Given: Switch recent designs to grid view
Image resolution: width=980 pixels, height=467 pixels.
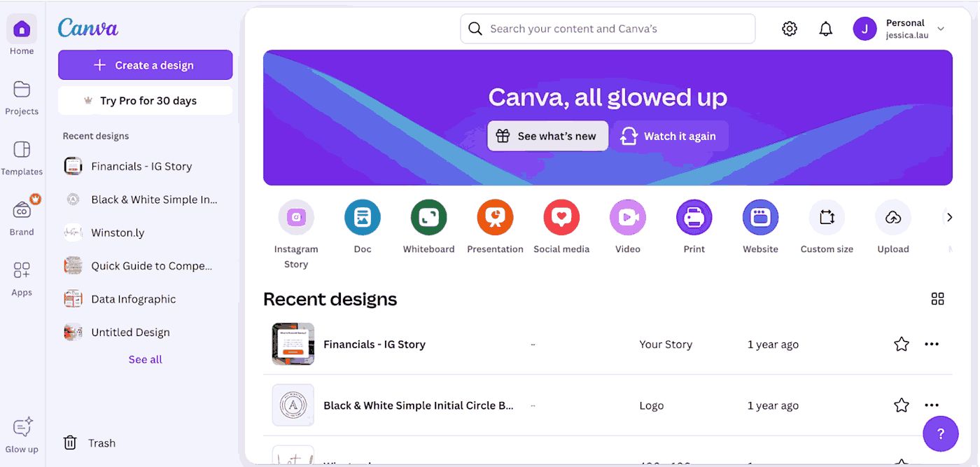Looking at the screenshot, I should 938,299.
